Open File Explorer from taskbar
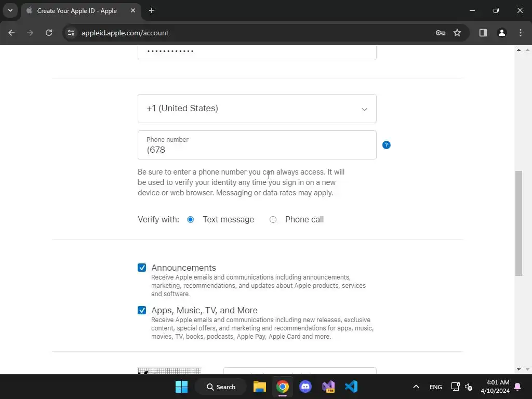The height and width of the screenshot is (399, 532). click(x=260, y=387)
